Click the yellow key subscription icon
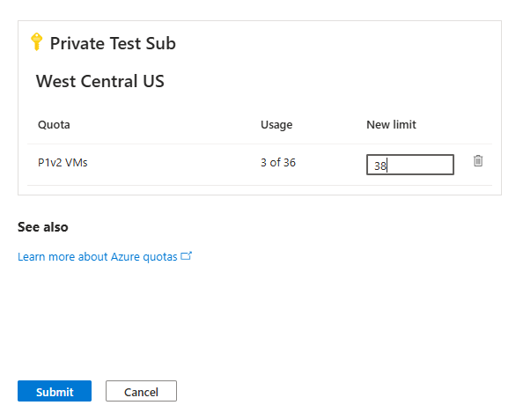This screenshot has width=523, height=420. (x=37, y=41)
